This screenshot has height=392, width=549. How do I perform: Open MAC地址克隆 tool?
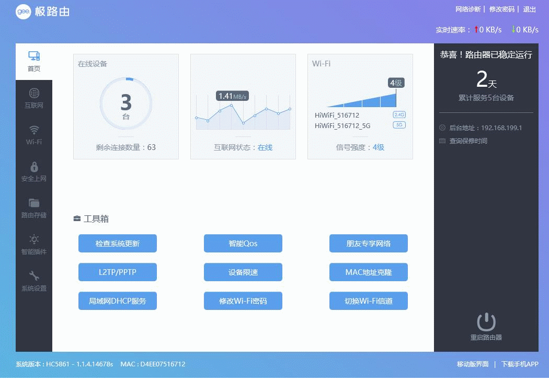368,272
